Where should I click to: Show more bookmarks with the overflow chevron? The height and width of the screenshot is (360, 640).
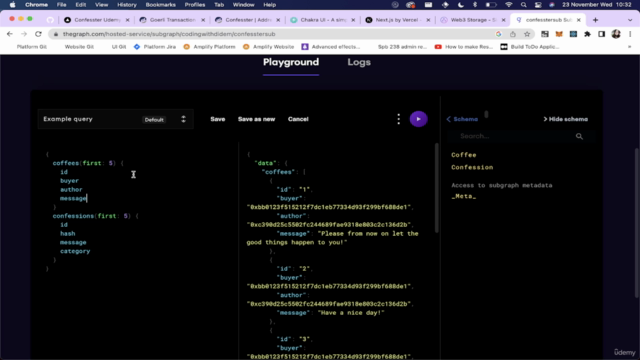629,47
